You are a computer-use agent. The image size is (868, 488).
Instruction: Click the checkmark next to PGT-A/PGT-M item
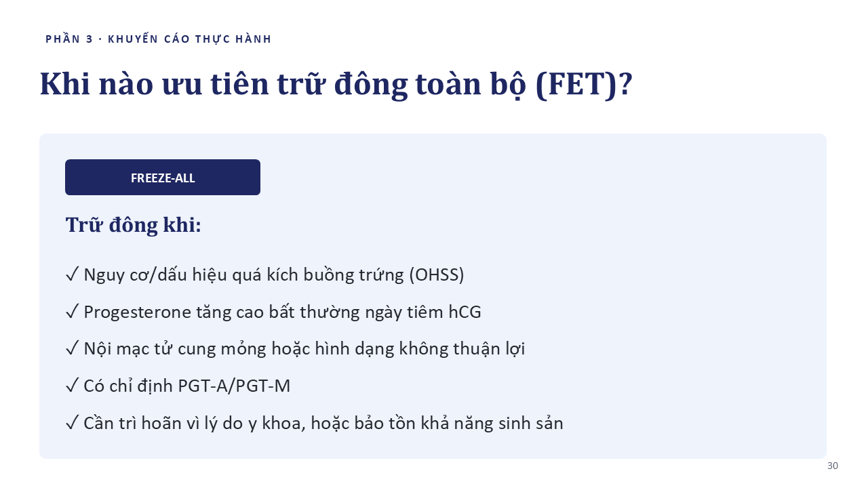(x=73, y=386)
